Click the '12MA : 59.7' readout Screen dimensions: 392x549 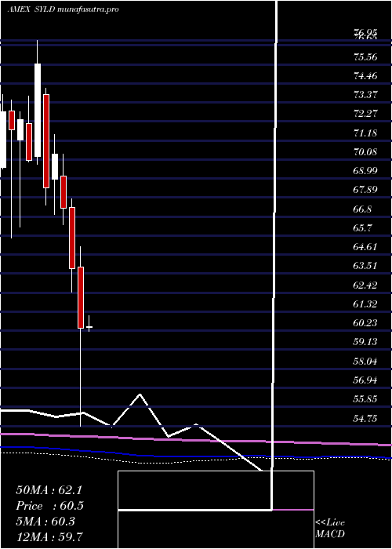click(49, 536)
